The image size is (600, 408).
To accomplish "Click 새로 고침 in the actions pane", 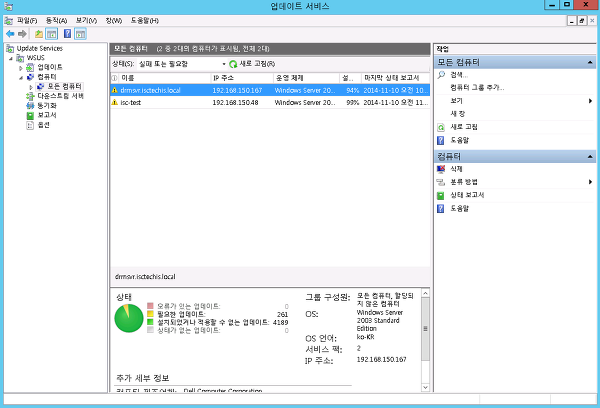I will pyautogui.click(x=464, y=127).
